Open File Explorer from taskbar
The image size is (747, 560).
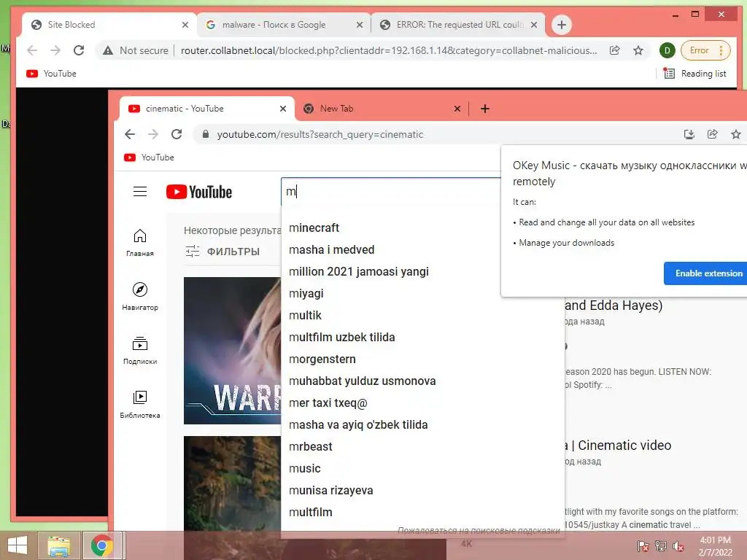click(58, 545)
